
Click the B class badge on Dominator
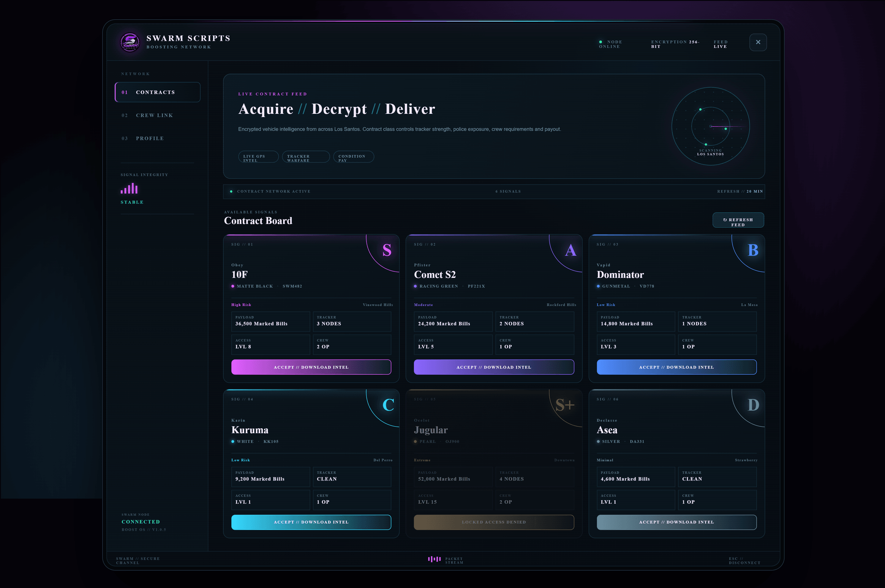coord(753,250)
